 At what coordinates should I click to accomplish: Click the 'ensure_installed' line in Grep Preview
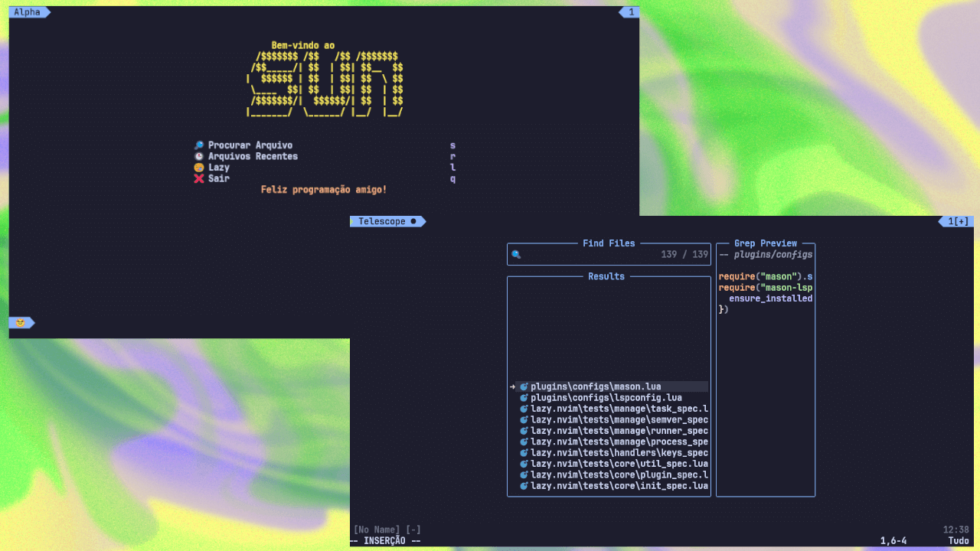(771, 298)
